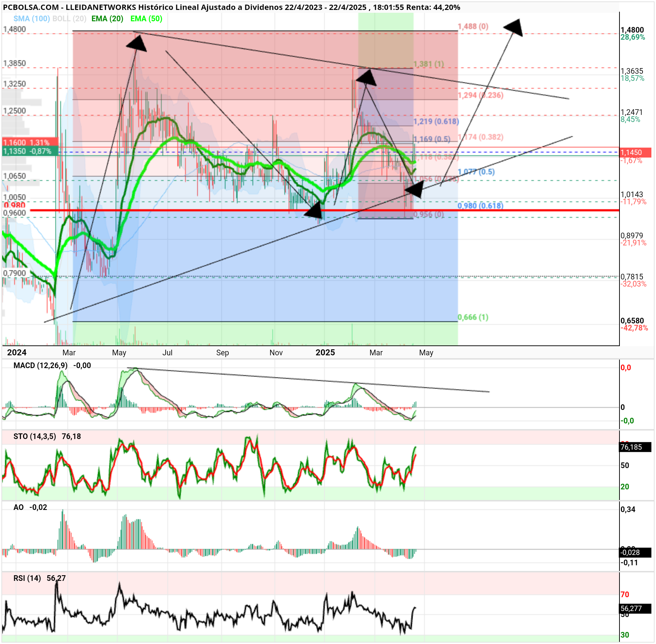Click the 0,9600 price axis label
656x644 pixels.
point(15,213)
